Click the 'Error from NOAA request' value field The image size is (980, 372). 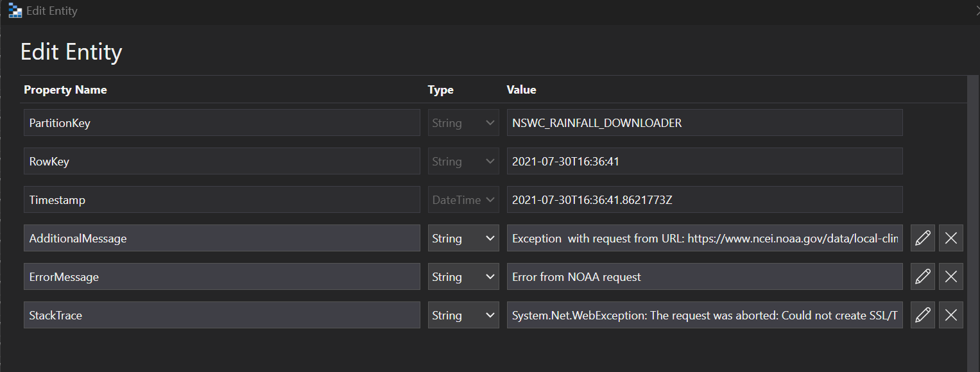[705, 276]
